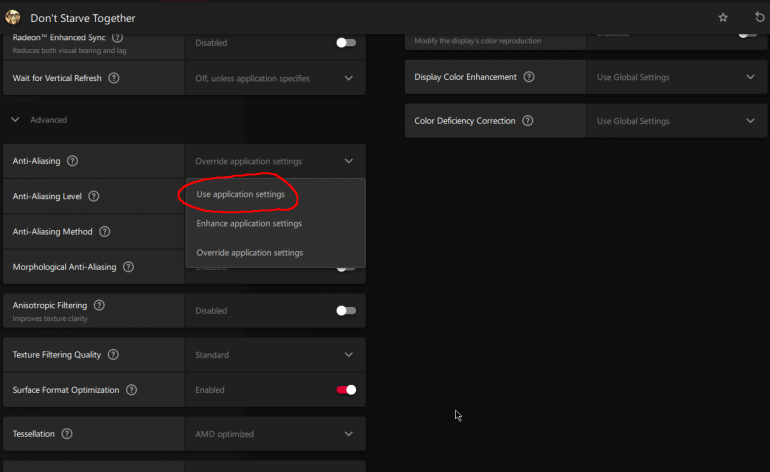Disable Surface Format Optimization toggle
The width and height of the screenshot is (770, 472).
[x=346, y=390]
